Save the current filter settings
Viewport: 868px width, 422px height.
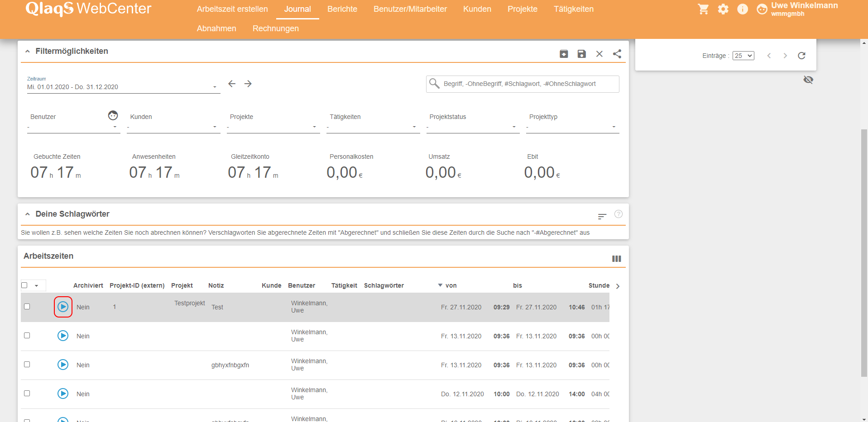[x=582, y=54]
